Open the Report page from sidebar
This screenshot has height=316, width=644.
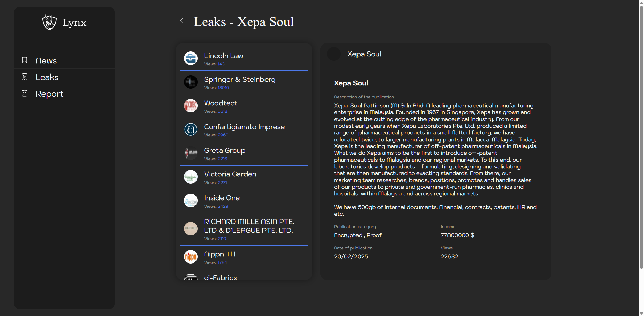click(x=49, y=94)
